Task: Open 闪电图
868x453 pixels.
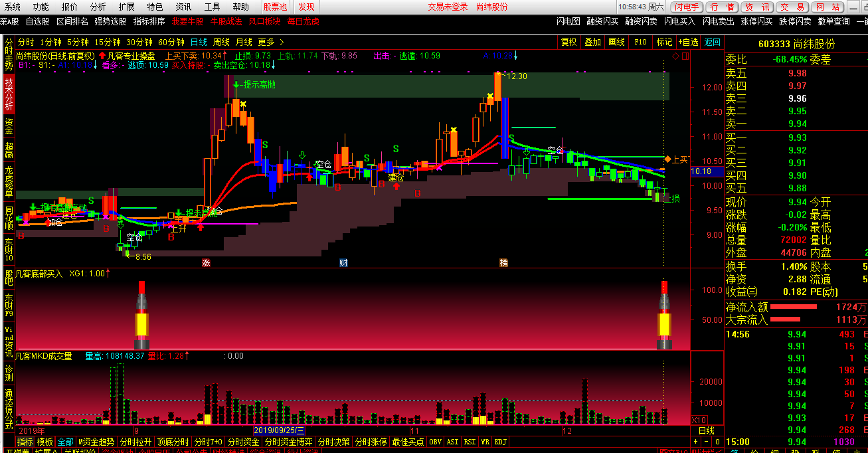Action: 568,21
